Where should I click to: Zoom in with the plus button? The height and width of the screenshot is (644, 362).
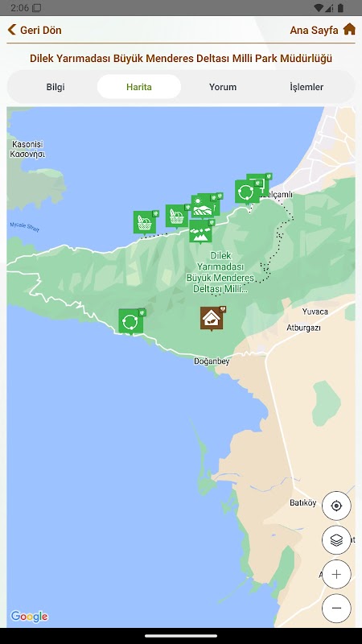pyautogui.click(x=336, y=574)
